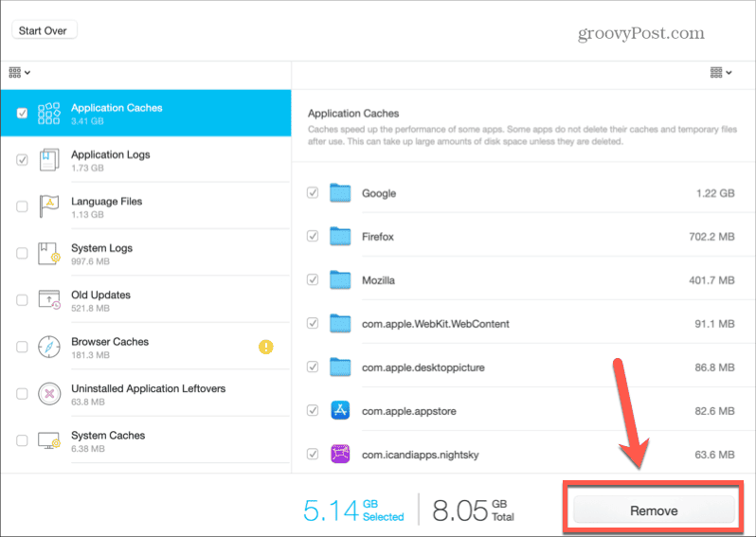Check the Language Files checkbox
Screen dimensions: 756x537
pyautogui.click(x=22, y=206)
